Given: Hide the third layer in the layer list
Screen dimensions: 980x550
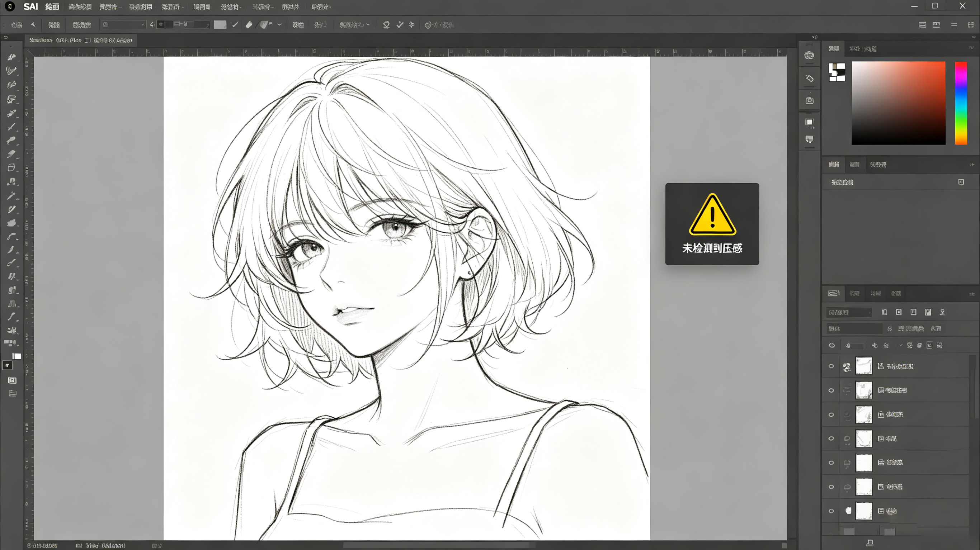Looking at the screenshot, I should coord(831,415).
